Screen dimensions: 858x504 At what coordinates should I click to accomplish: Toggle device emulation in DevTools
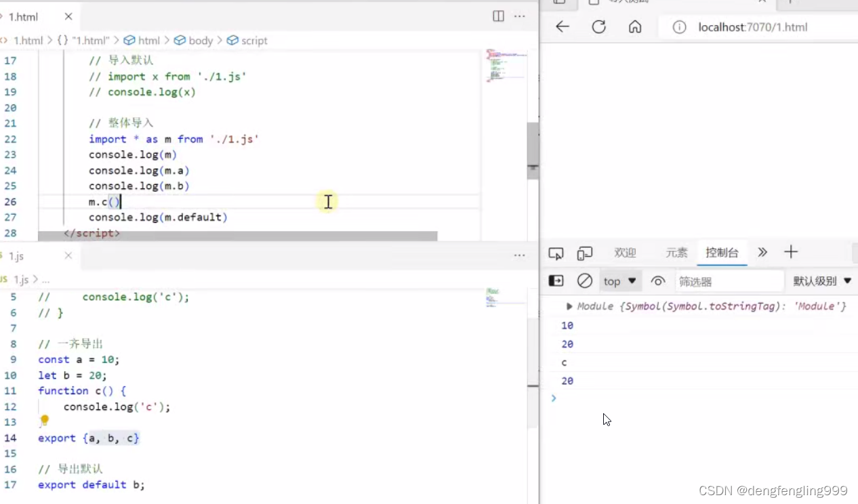coord(585,253)
